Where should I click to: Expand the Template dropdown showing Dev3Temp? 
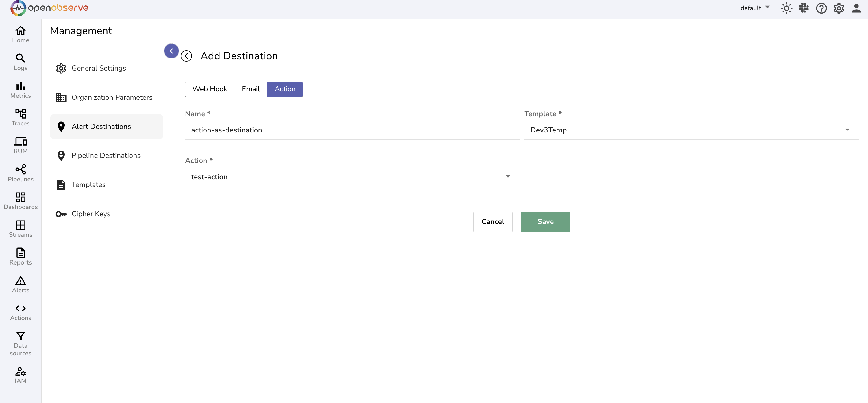tap(691, 130)
